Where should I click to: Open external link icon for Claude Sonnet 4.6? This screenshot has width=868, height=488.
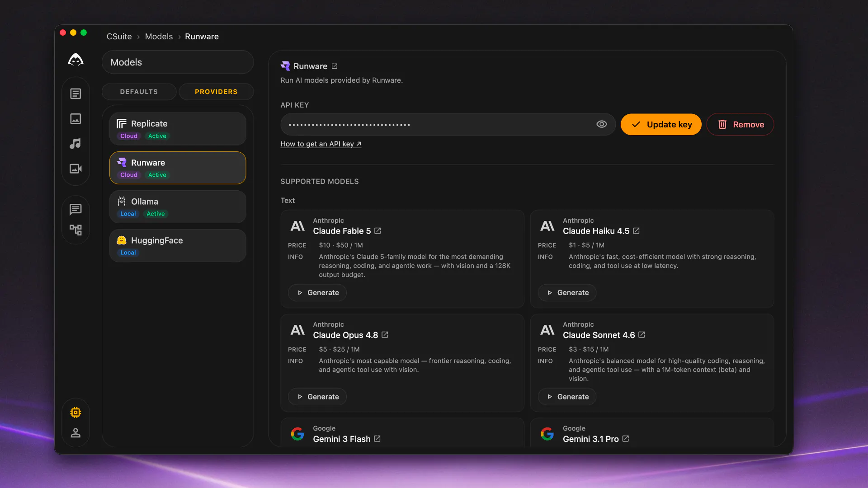pyautogui.click(x=642, y=334)
